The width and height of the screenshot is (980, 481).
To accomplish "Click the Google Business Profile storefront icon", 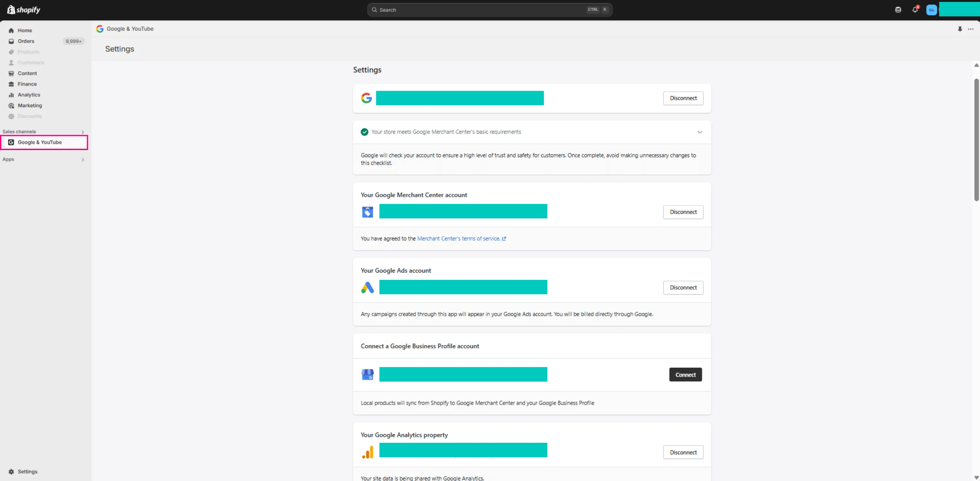I will click(x=368, y=375).
